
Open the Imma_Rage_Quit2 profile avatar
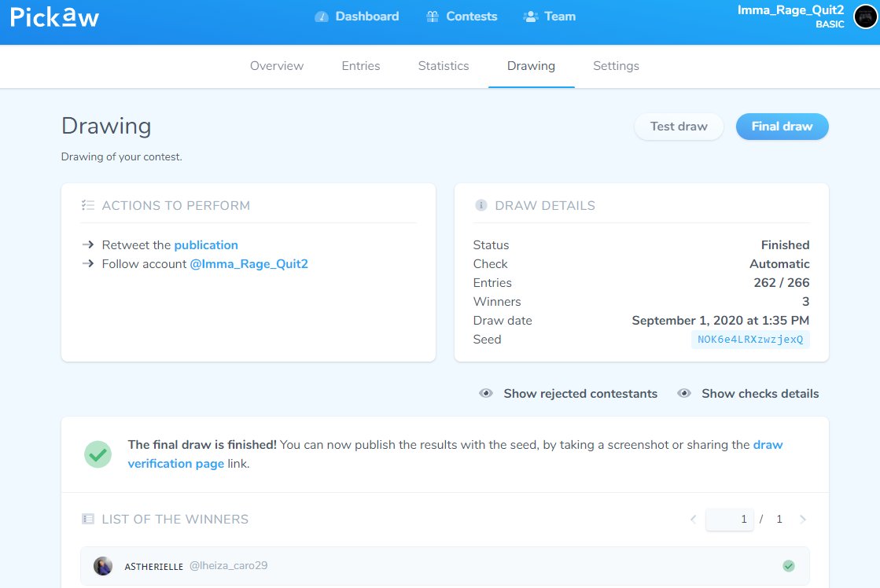[865, 17]
